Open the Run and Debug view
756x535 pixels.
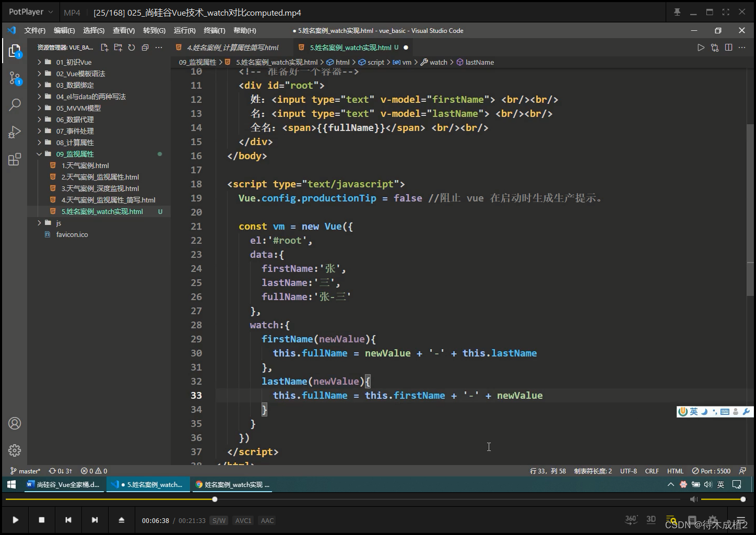point(15,132)
